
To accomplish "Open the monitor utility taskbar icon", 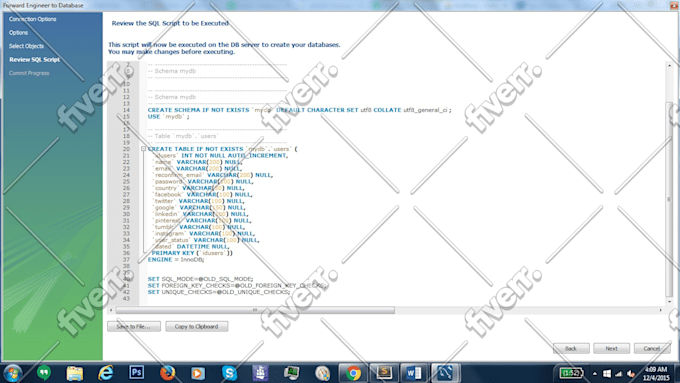I will click(291, 373).
